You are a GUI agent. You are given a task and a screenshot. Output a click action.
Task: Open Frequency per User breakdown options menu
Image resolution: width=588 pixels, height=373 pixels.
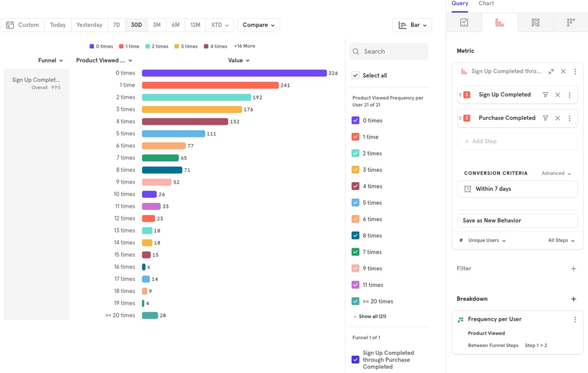pos(575,320)
